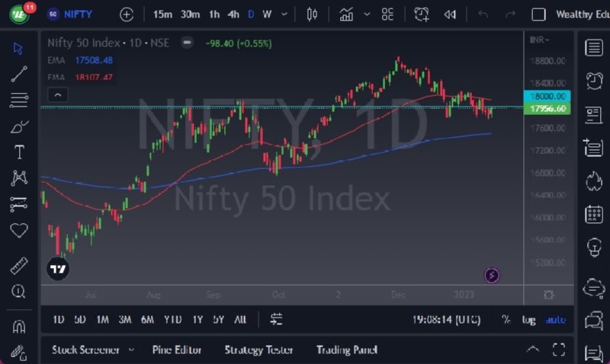
Task: Toggle the symbol status pill next to NSE
Action: click(187, 43)
